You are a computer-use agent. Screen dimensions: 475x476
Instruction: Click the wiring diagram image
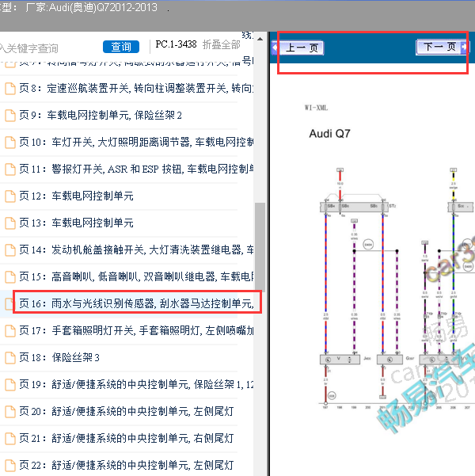tap(397, 288)
